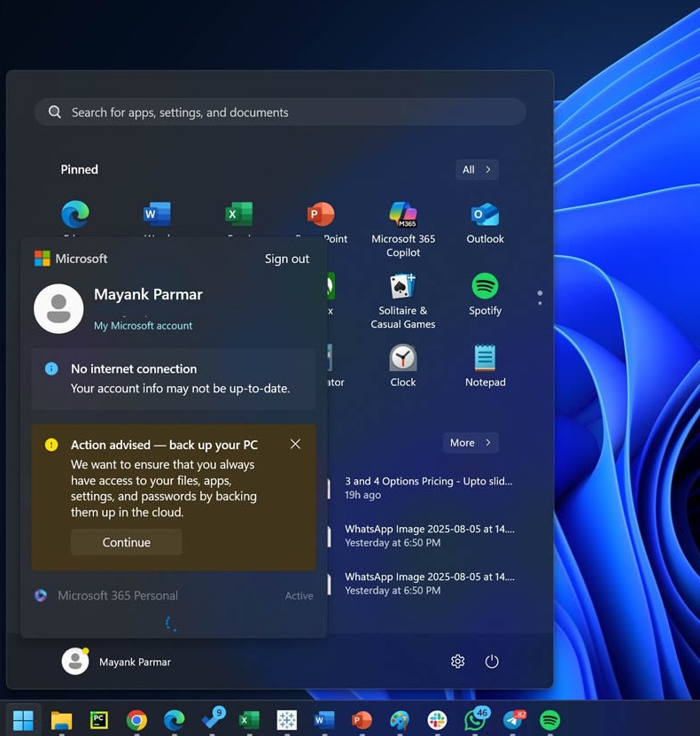
Task: Click 'No internet connection' info message
Action: coord(174,379)
